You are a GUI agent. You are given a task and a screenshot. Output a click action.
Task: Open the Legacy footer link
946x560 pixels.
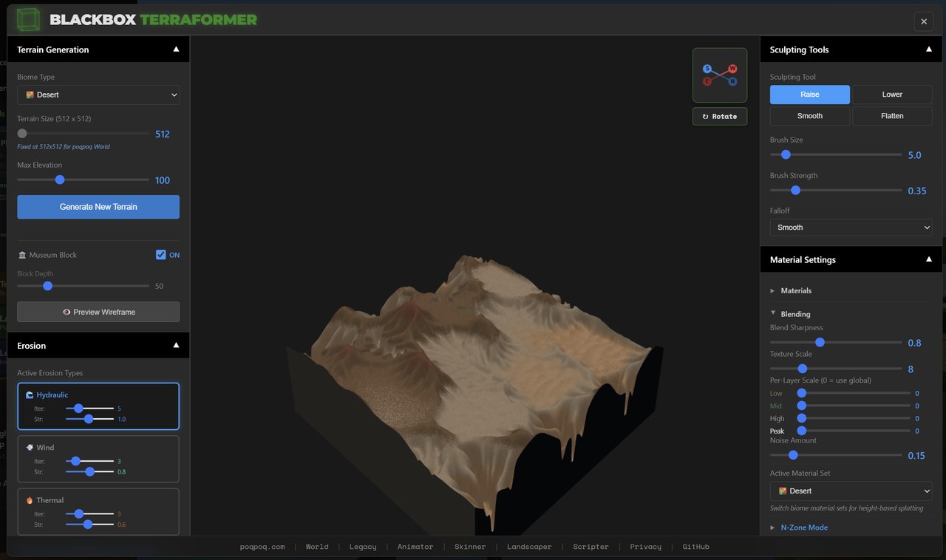363,547
